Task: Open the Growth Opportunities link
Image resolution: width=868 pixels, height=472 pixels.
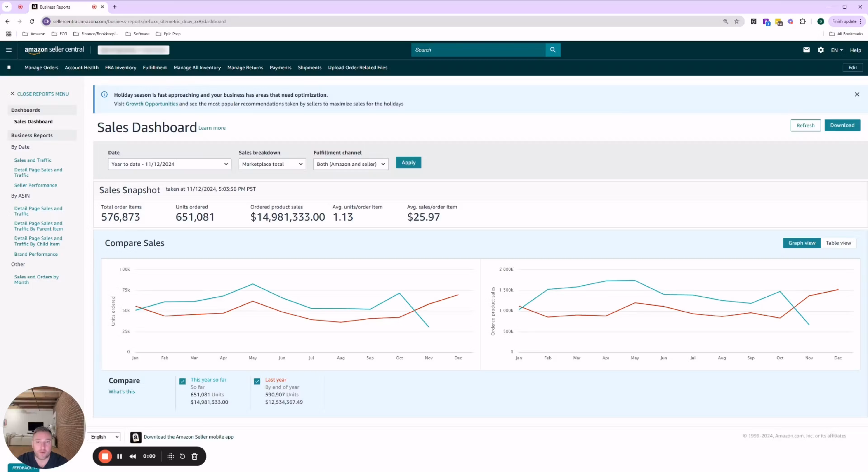Action: (x=152, y=104)
